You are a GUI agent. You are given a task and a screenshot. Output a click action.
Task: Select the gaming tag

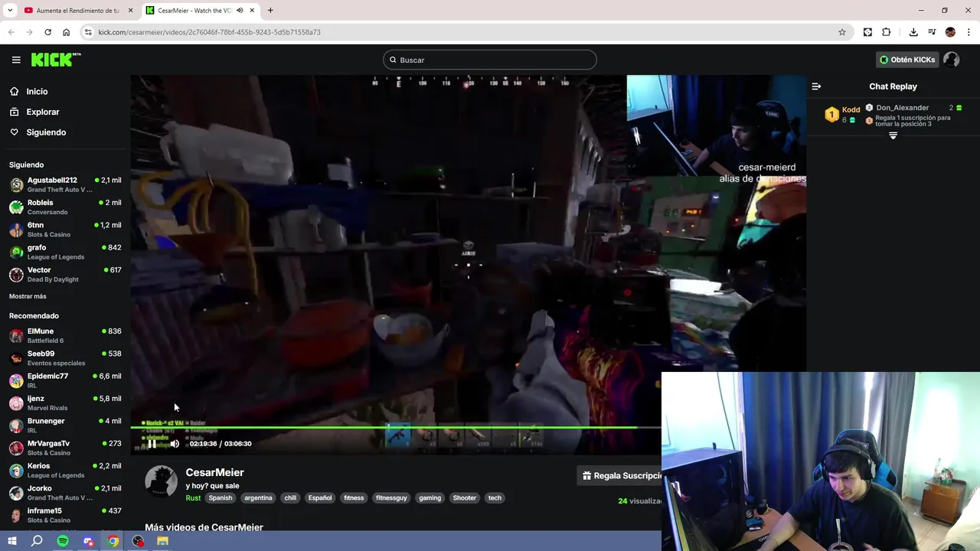point(430,497)
